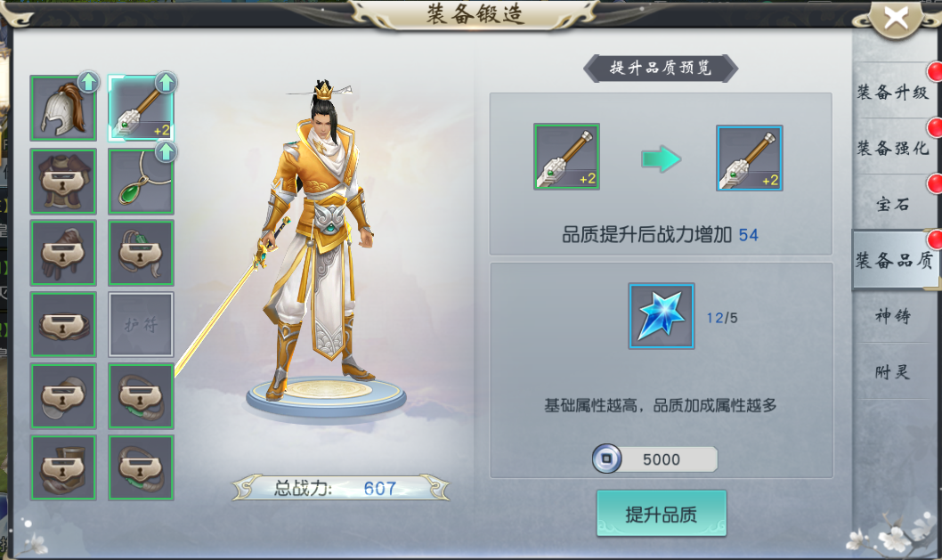Click the silver coin cost 5000 field

coord(654,459)
